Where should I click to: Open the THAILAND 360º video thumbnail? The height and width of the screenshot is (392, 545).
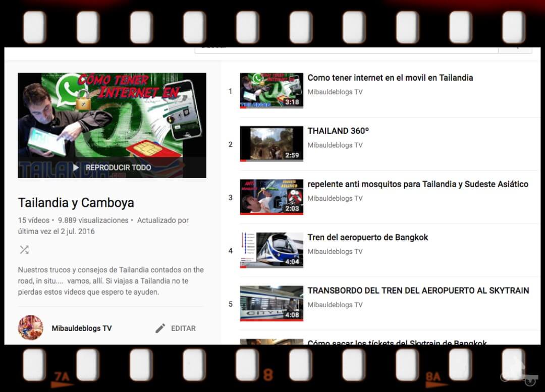point(271,143)
